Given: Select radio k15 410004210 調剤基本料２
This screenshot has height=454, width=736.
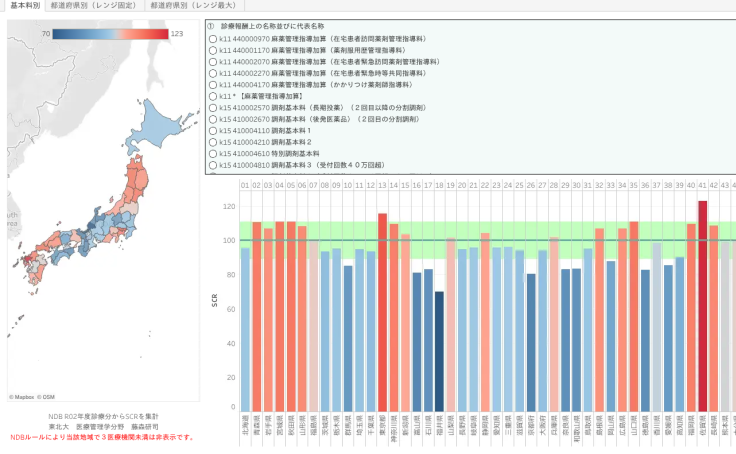Looking at the screenshot, I should pos(213,142).
